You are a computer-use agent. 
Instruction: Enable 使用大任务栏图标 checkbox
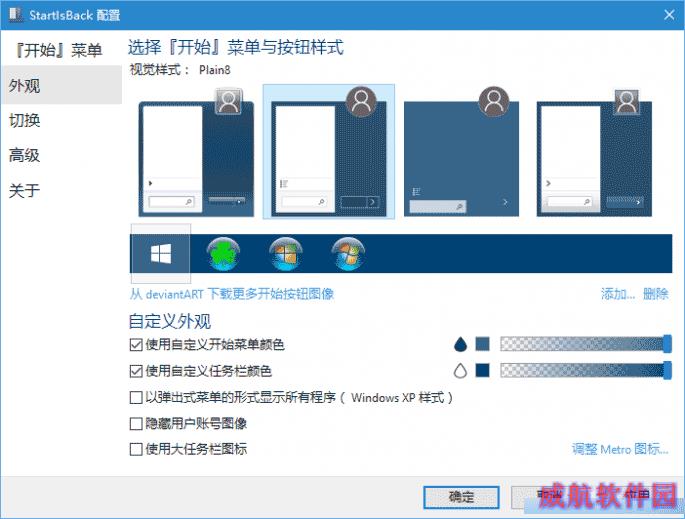[136, 449]
